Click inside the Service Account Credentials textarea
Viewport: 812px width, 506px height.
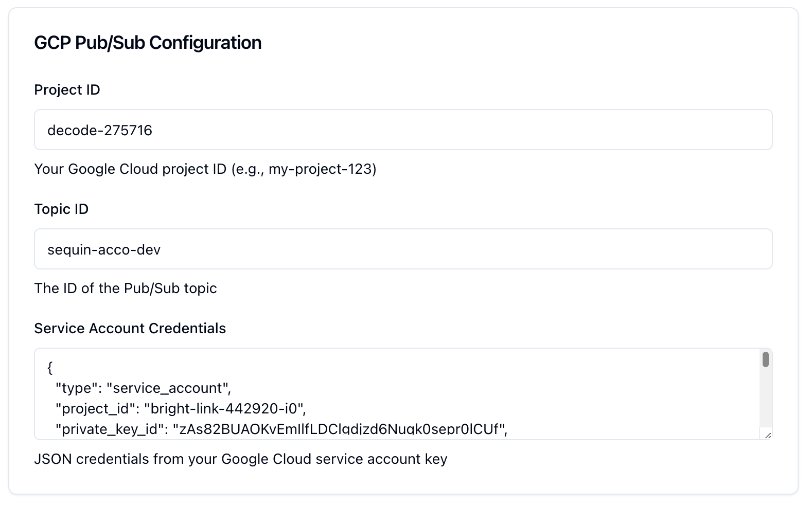click(x=360, y=391)
